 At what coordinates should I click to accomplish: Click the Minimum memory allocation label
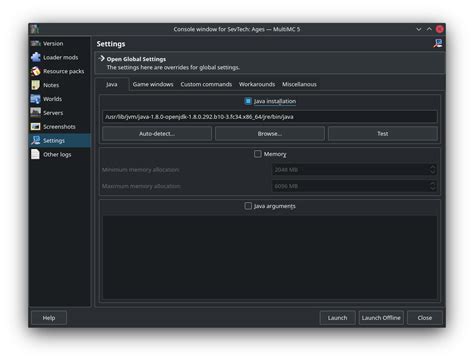141,170
